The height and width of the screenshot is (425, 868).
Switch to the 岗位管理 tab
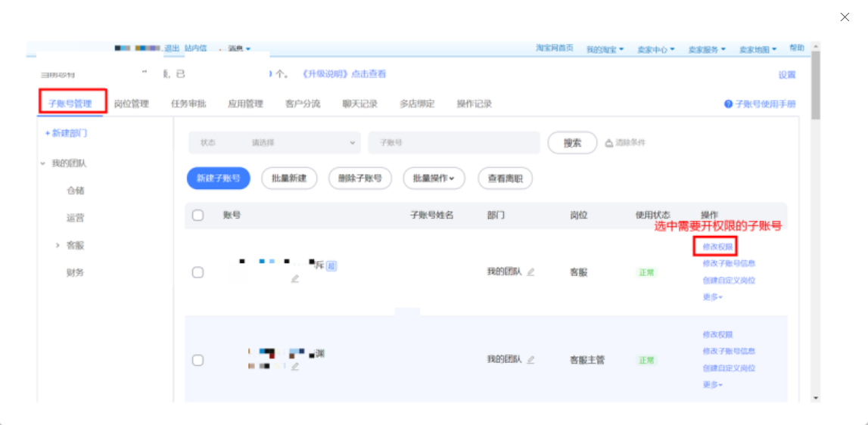click(132, 104)
